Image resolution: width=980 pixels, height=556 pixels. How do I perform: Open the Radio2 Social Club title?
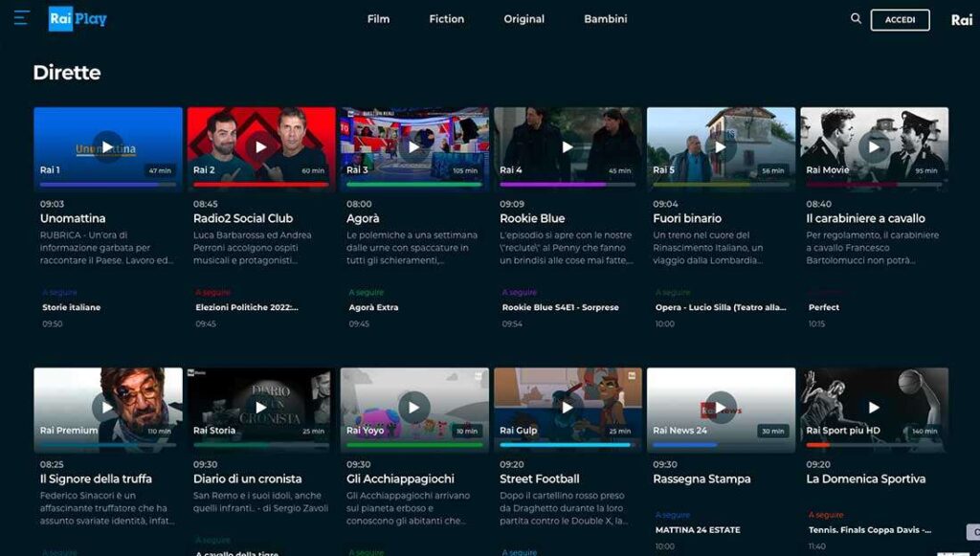[x=242, y=218]
